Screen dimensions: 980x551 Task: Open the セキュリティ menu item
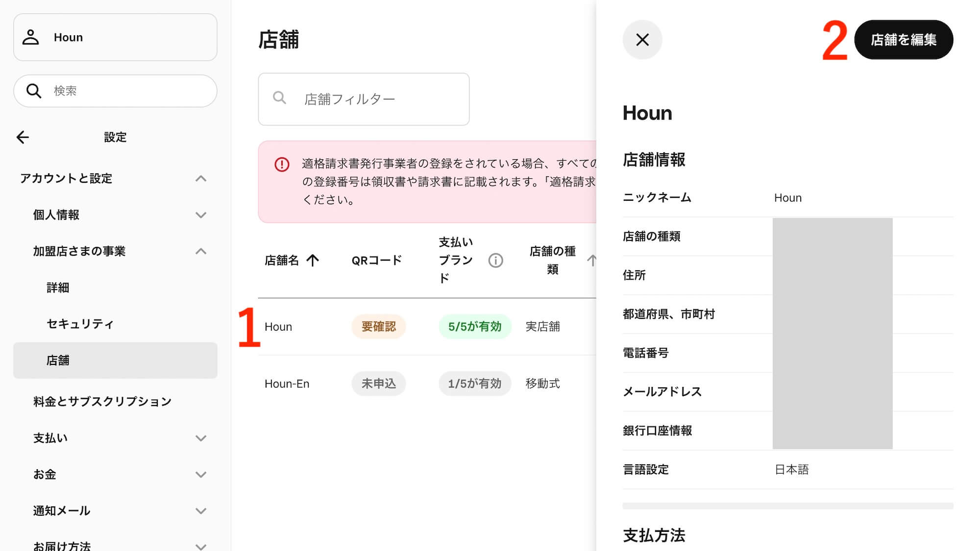tap(80, 324)
